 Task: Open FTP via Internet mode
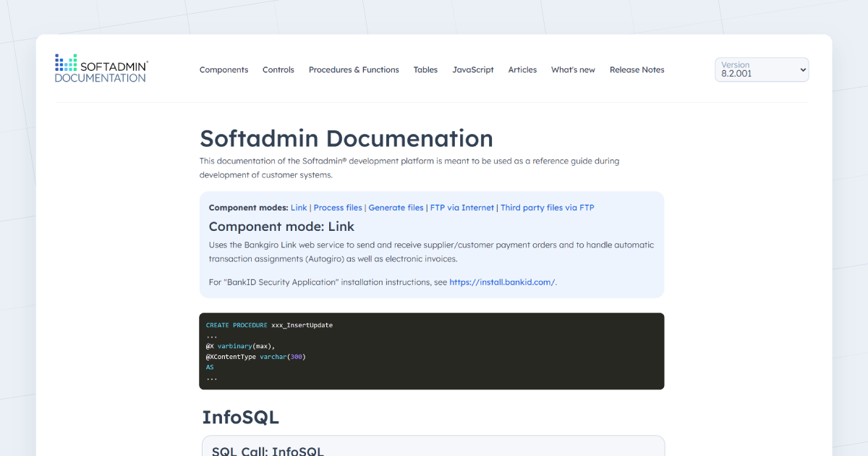[463, 207]
